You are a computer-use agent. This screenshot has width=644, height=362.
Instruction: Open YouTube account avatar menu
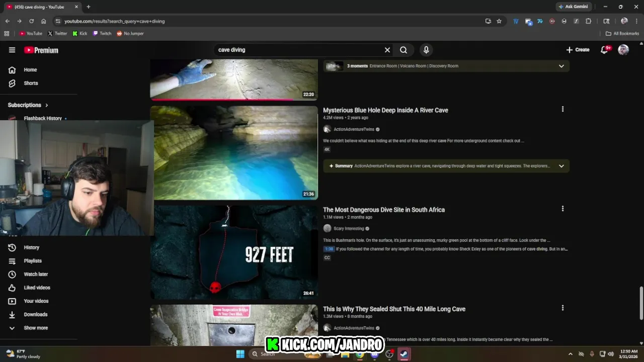click(x=623, y=50)
